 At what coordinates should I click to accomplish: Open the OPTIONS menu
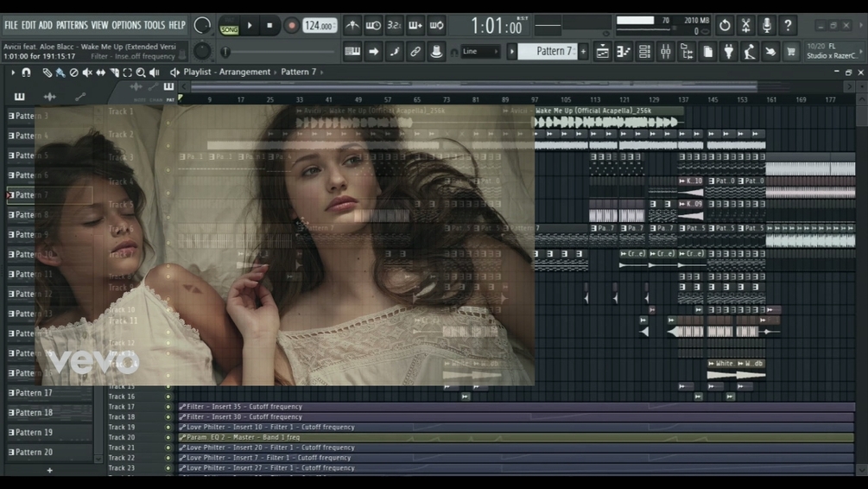127,25
